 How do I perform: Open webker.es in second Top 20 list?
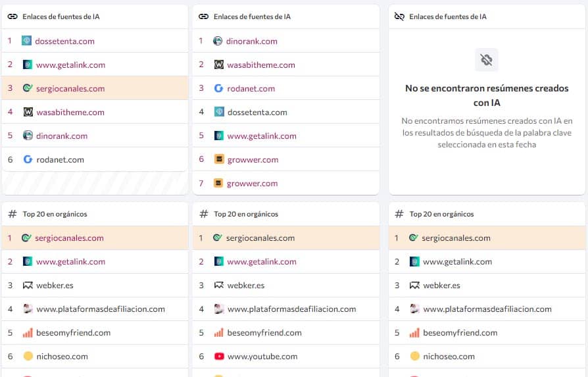pyautogui.click(x=245, y=286)
